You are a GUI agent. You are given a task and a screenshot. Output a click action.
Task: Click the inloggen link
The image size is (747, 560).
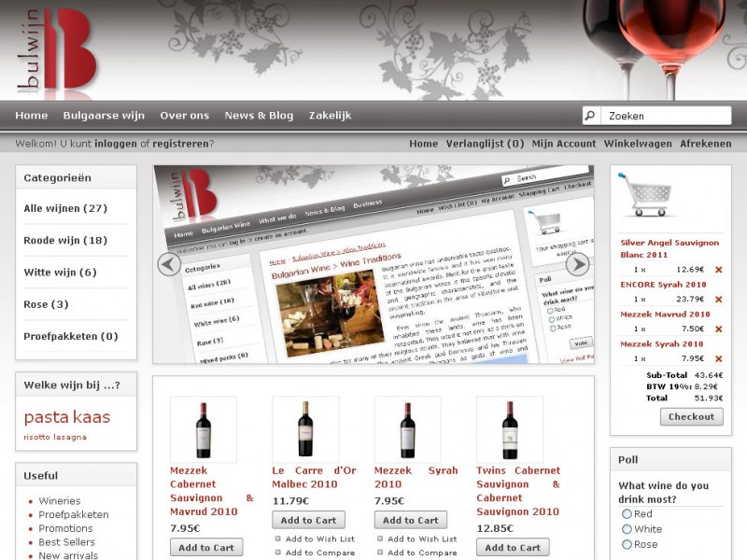point(116,144)
